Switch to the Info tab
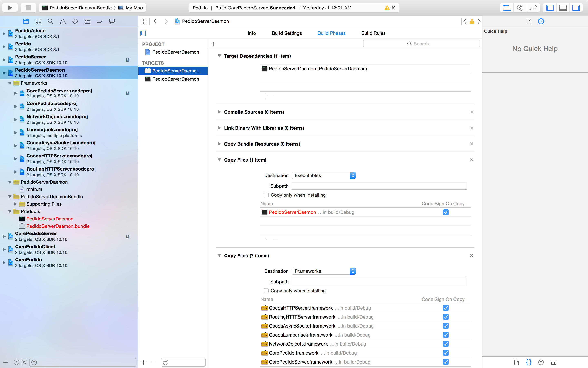Screen dimensions: 588x368 pos(252,33)
